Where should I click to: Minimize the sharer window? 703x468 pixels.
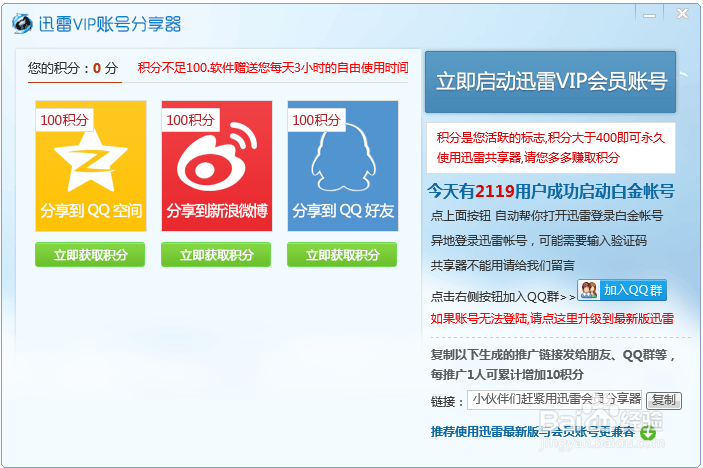649,15
